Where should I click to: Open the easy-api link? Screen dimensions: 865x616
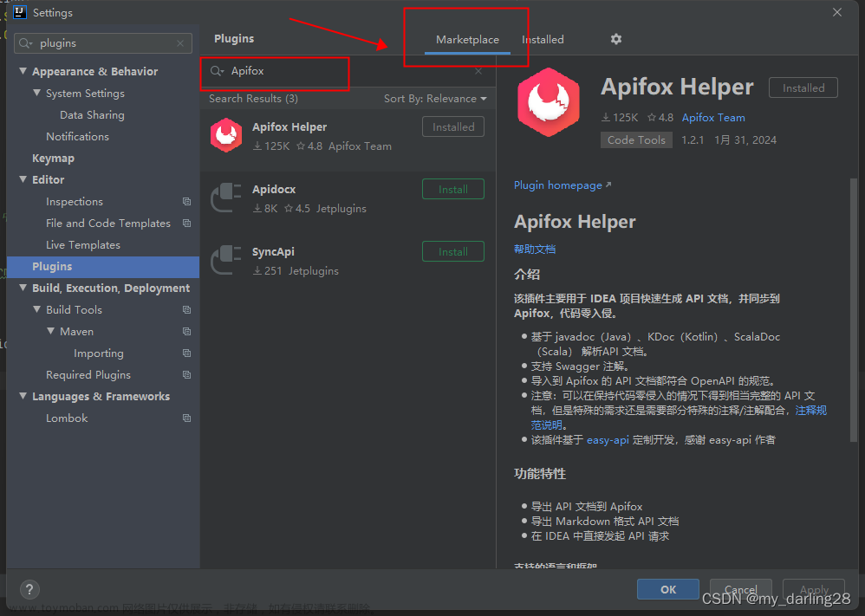click(x=608, y=440)
